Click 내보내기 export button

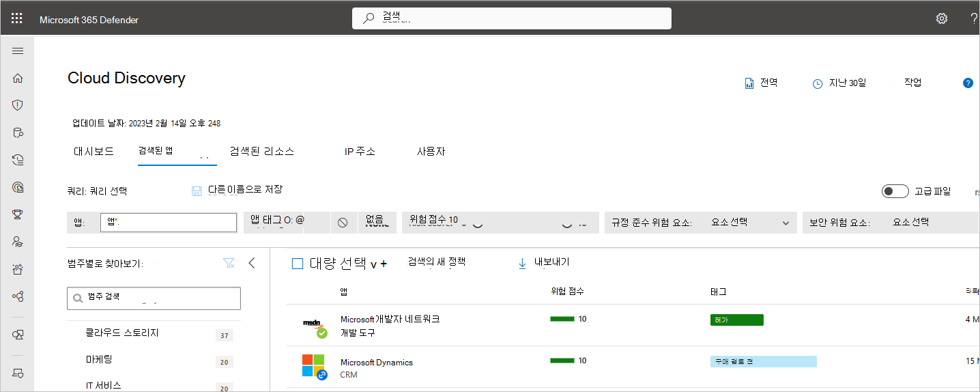pyautogui.click(x=551, y=262)
